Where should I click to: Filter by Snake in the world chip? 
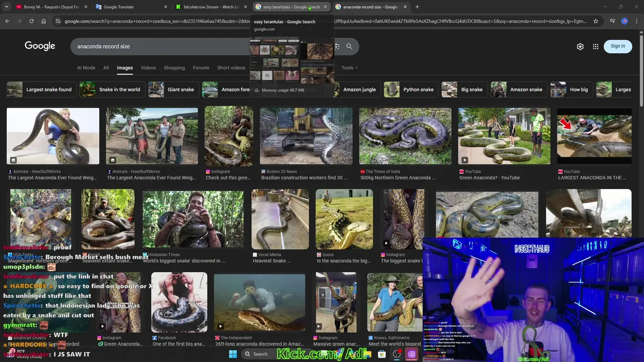[112, 89]
